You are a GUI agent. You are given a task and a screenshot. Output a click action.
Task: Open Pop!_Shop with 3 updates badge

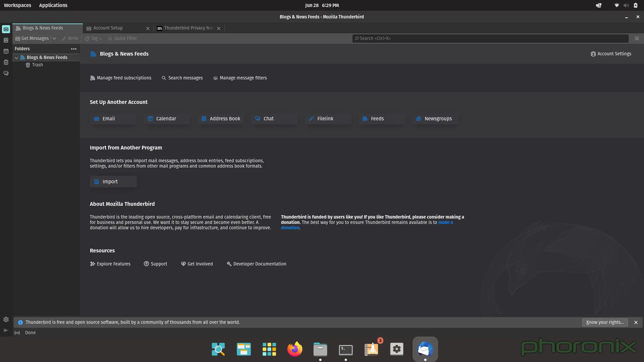click(x=371, y=350)
